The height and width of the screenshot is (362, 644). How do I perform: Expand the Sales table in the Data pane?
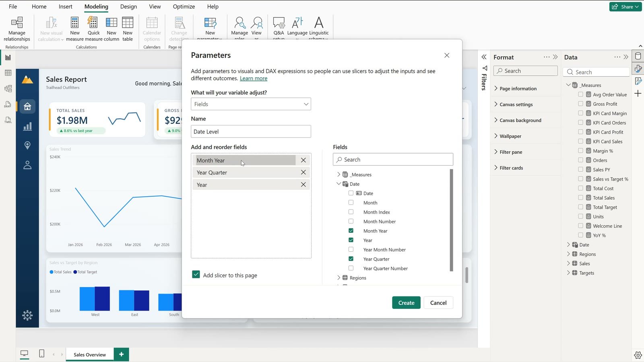tap(568, 263)
